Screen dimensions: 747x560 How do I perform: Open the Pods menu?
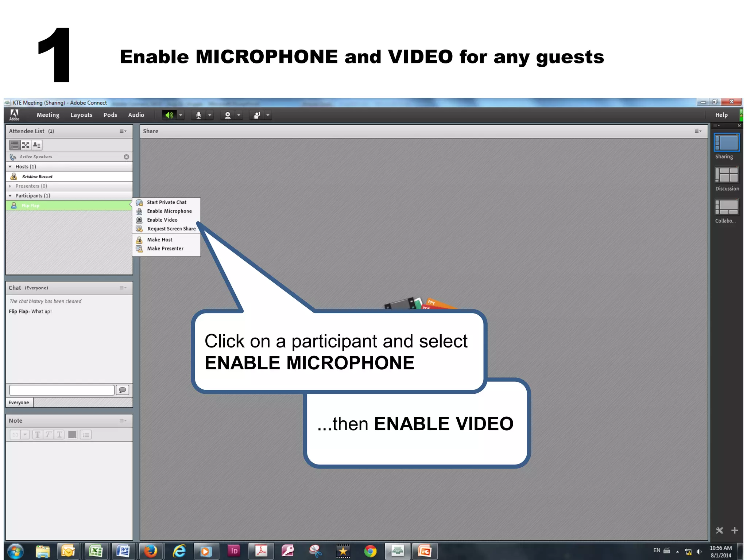[110, 115]
